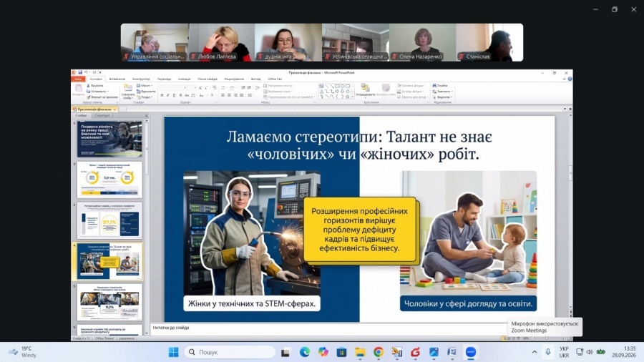Open Zoom from the Windows taskbar
This screenshot has width=644, height=362.
471,352
